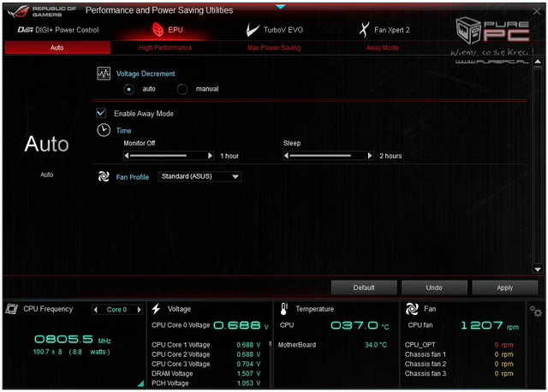The width and height of the screenshot is (548, 392).
Task: Click the green corner triangle in CPU panel
Action: (140, 383)
